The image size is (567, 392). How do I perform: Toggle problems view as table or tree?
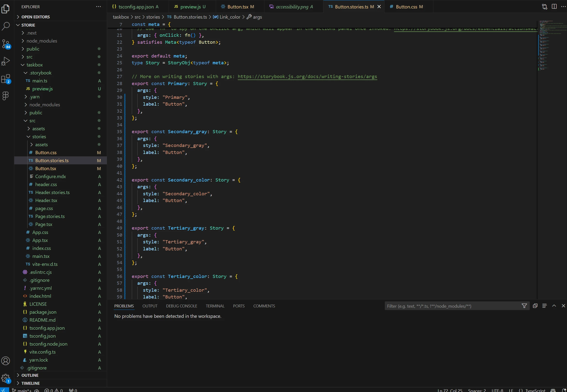coord(545,306)
